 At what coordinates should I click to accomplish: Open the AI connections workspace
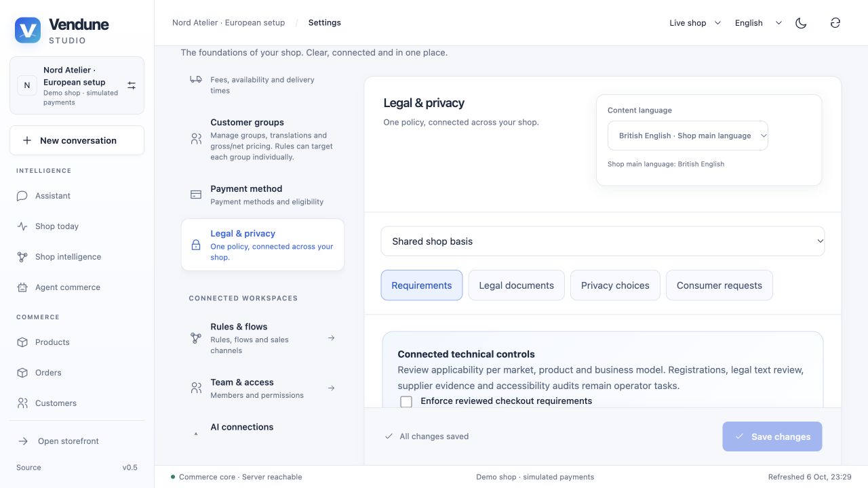click(x=262, y=428)
